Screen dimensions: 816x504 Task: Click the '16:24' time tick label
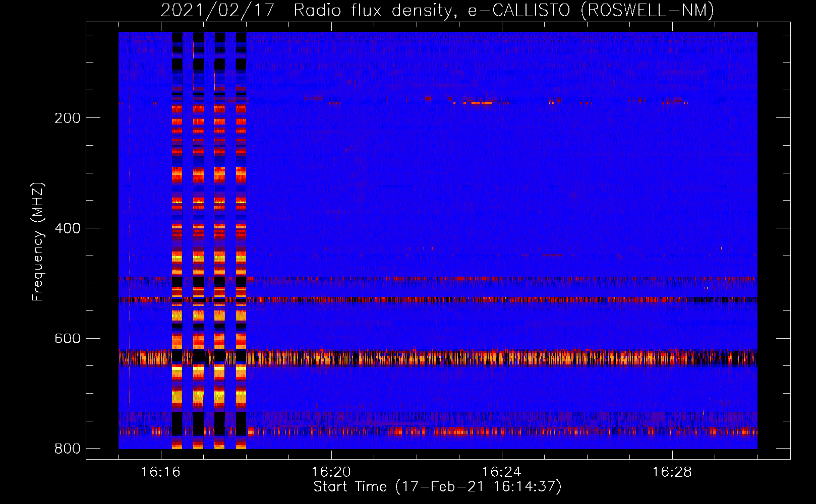[x=502, y=472]
